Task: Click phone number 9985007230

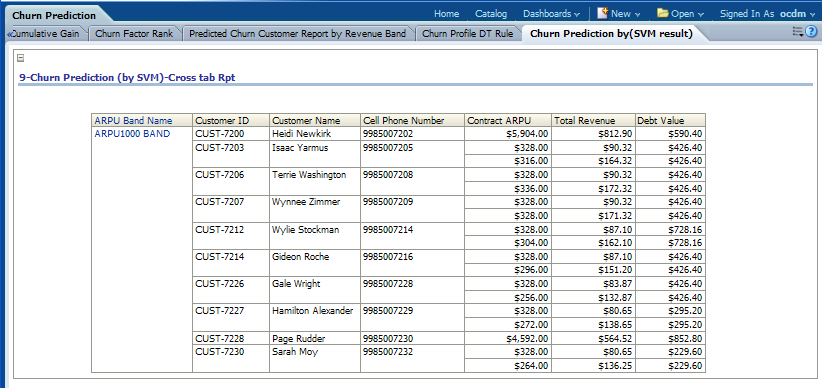Action: pyautogui.click(x=388, y=338)
